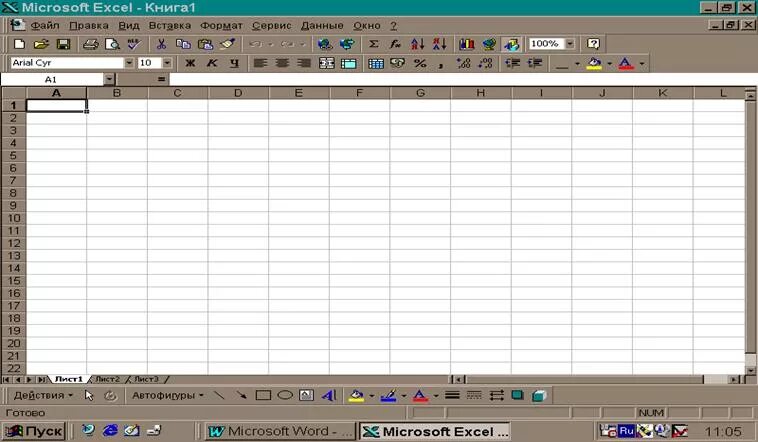
Task: Merge and center cells icon
Action: 327,63
